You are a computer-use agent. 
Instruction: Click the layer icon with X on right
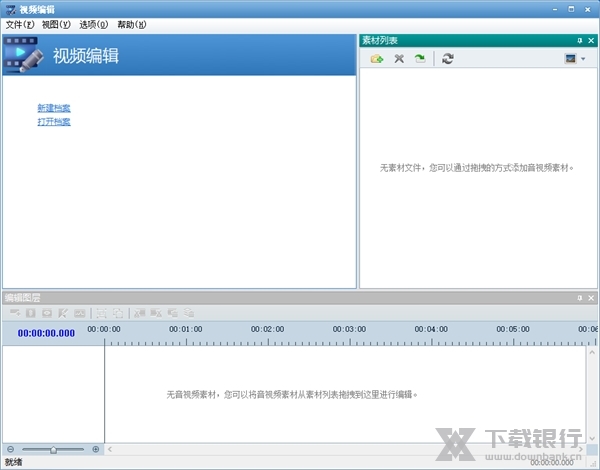pyautogui.click(x=156, y=313)
